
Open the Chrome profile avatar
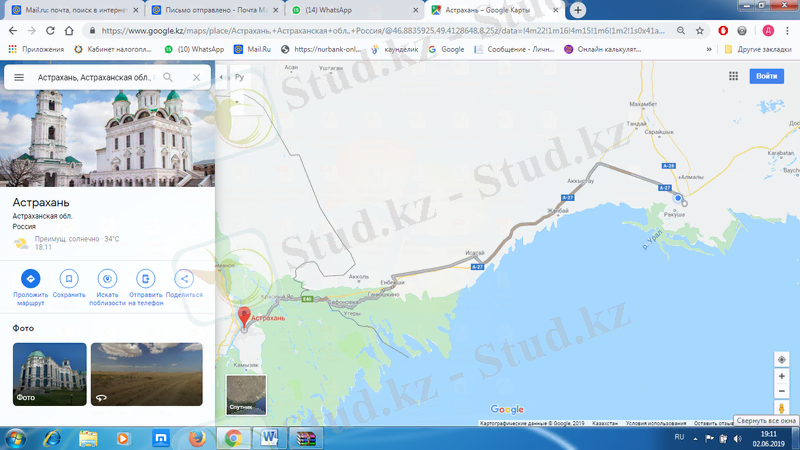tap(768, 31)
